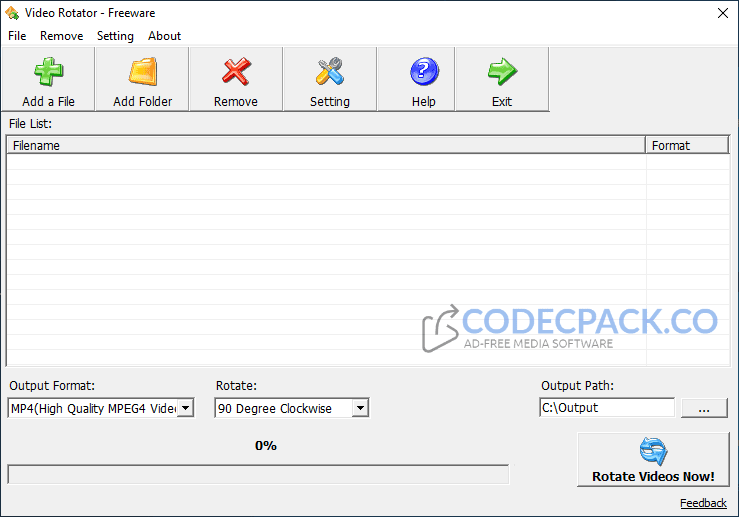The image size is (739, 517).
Task: Click the red X Remove icon
Action: coord(236,72)
